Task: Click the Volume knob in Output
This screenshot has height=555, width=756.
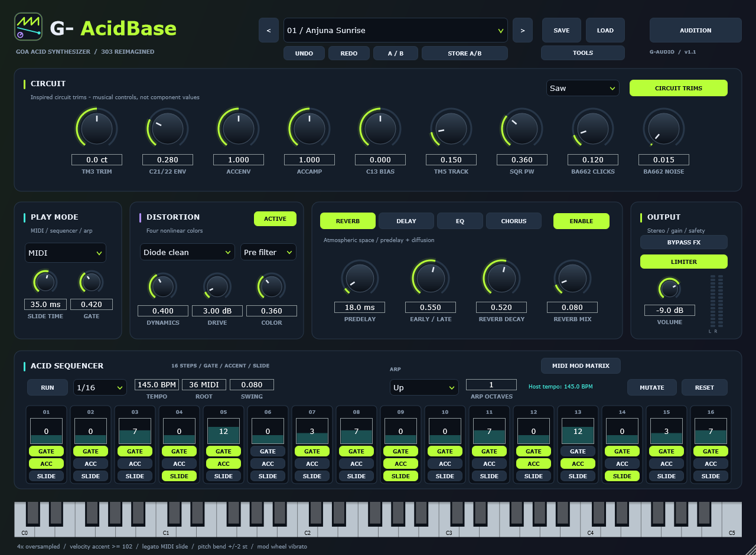Action: tap(669, 288)
